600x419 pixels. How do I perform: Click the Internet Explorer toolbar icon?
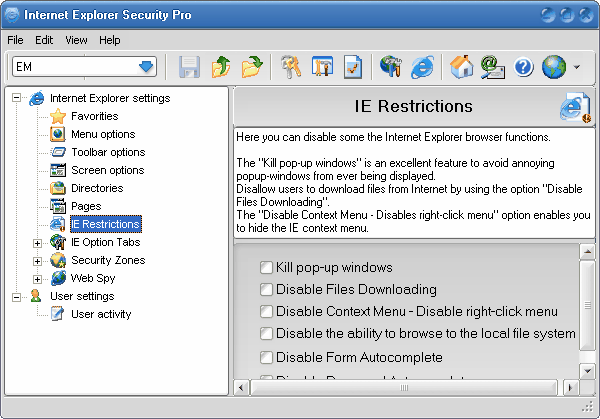[x=422, y=67]
